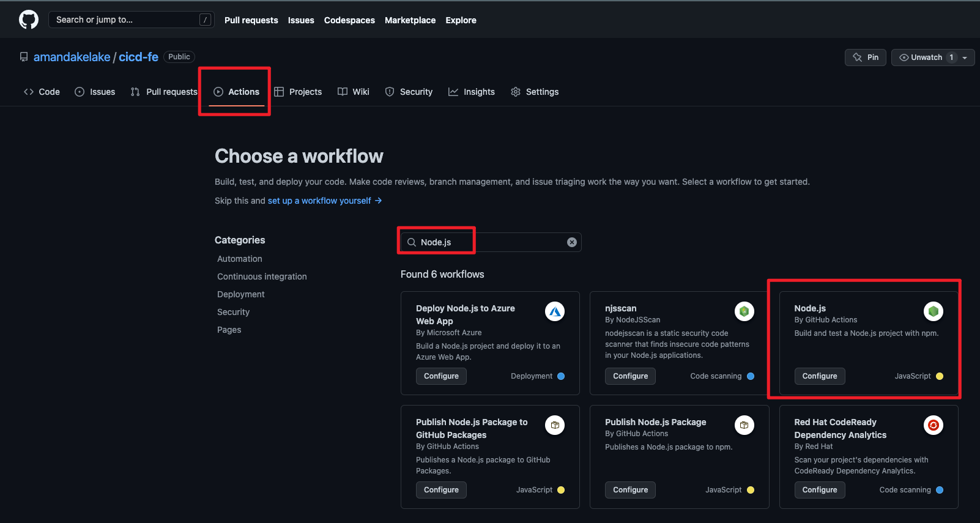Open the Code tab

pos(42,92)
